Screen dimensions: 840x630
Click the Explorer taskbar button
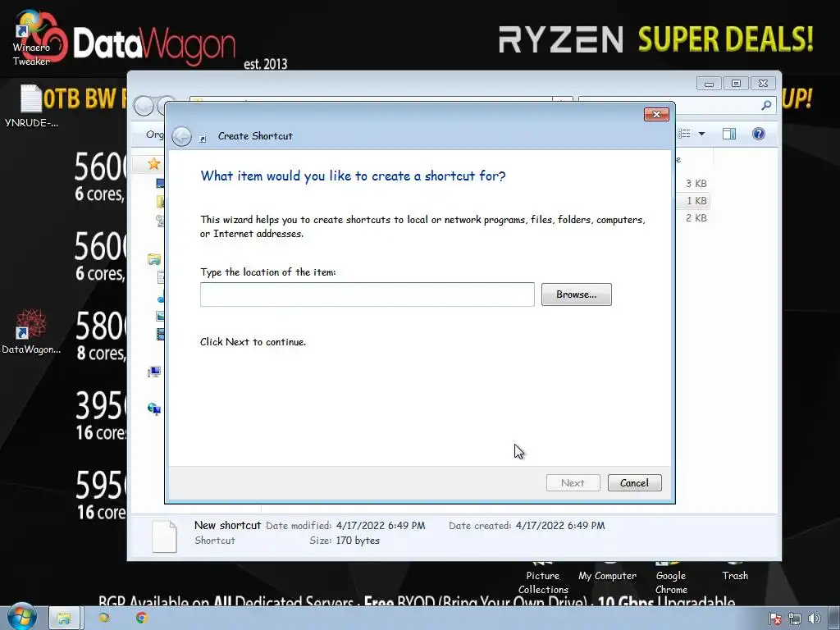coord(64,618)
